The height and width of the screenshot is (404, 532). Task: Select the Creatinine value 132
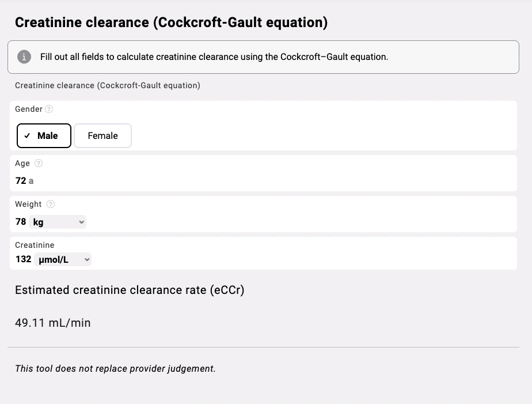coord(23,259)
